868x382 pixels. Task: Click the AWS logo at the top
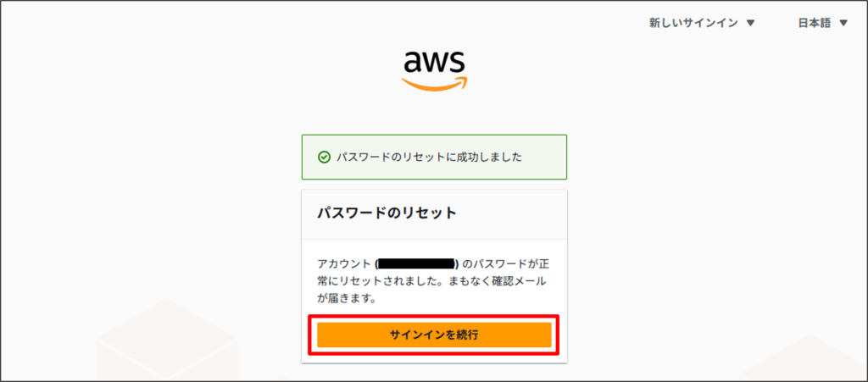point(433,69)
